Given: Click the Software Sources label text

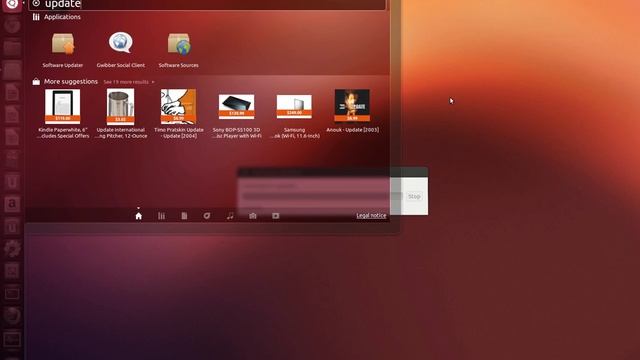Looking at the screenshot, I should point(179,65).
